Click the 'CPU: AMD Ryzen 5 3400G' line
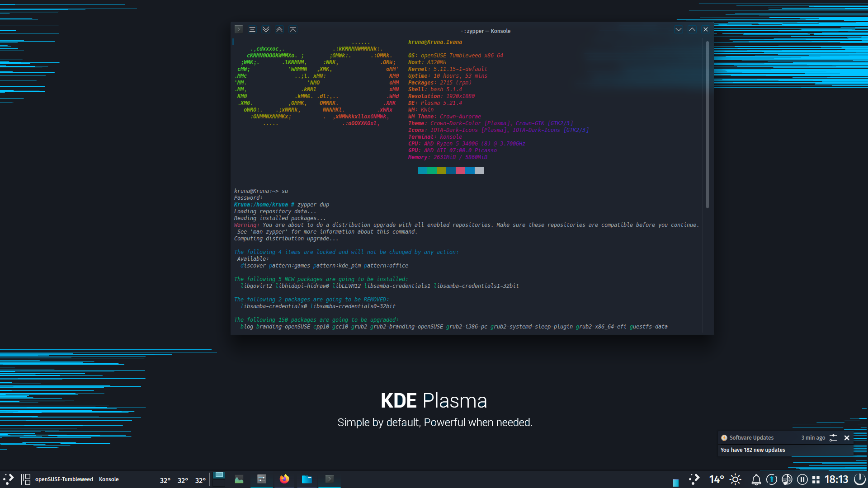Image resolution: width=868 pixels, height=488 pixels. pos(467,144)
